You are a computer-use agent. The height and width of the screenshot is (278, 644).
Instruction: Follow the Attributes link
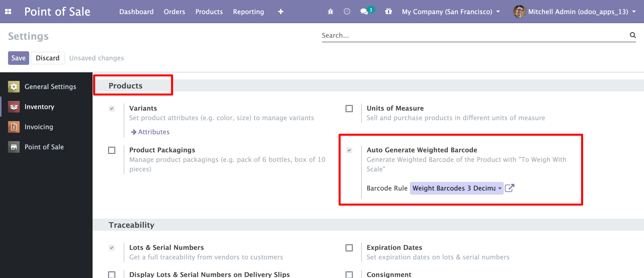pyautogui.click(x=153, y=132)
